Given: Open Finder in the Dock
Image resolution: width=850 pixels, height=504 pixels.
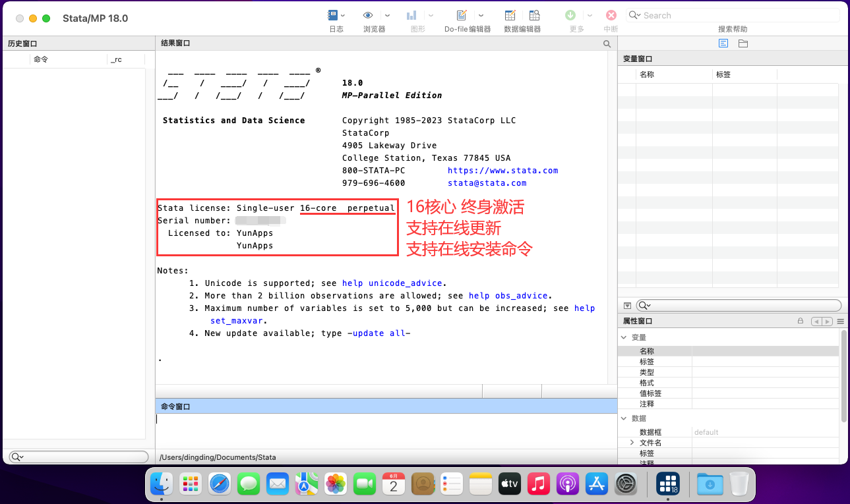Looking at the screenshot, I should coord(162,484).
